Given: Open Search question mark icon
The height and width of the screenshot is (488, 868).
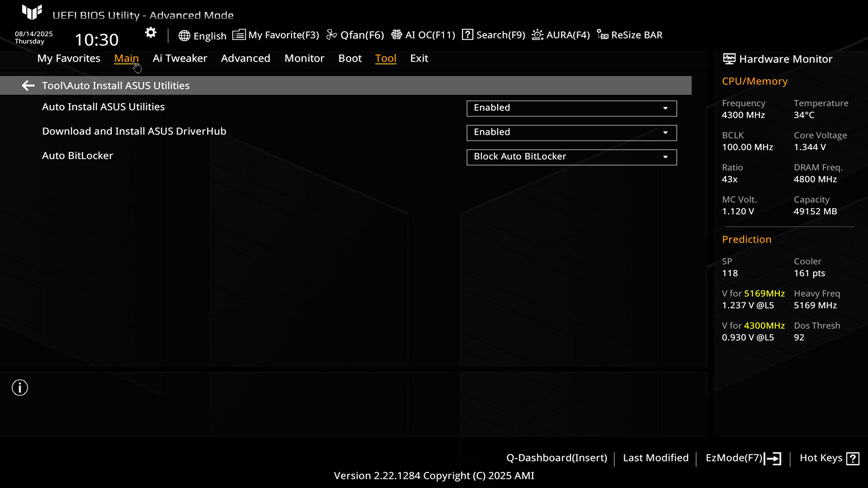Looking at the screenshot, I should pyautogui.click(x=467, y=35).
